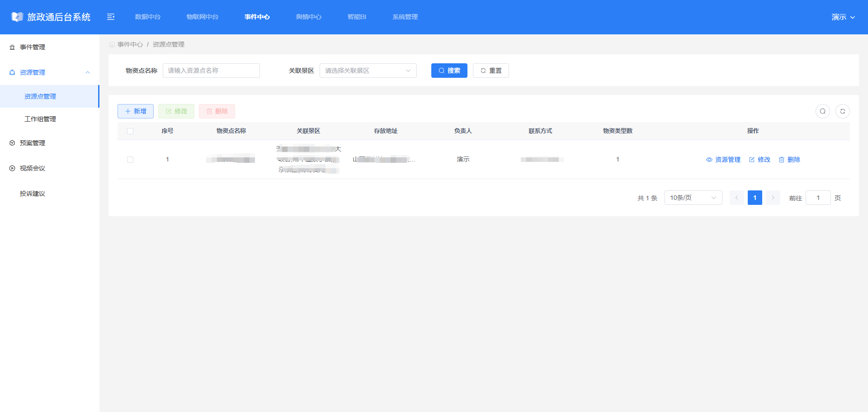This screenshot has width=868, height=412.
Task: Select all rows with the header checkbox
Action: coord(130,131)
